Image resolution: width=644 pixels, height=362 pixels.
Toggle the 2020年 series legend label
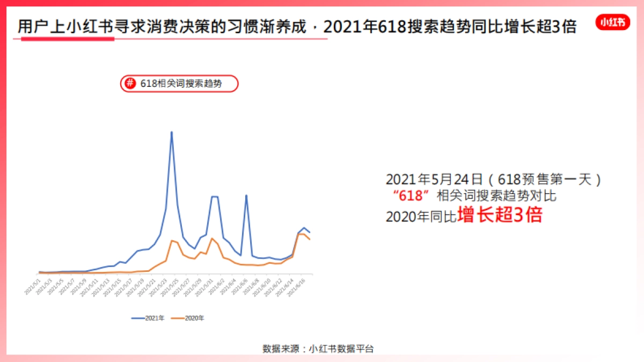point(194,318)
